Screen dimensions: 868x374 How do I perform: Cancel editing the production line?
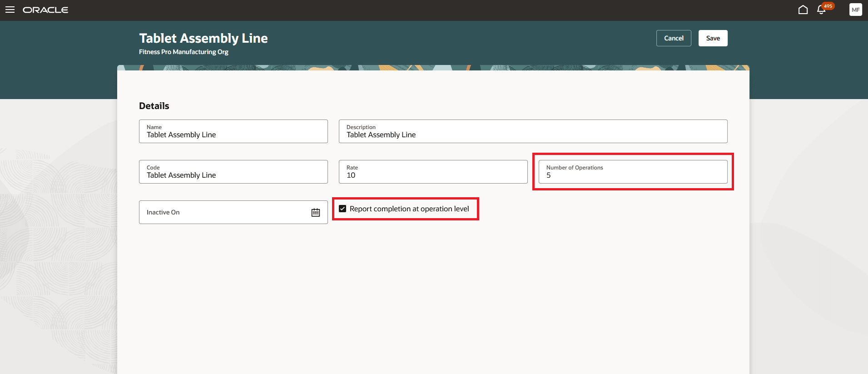pyautogui.click(x=674, y=38)
